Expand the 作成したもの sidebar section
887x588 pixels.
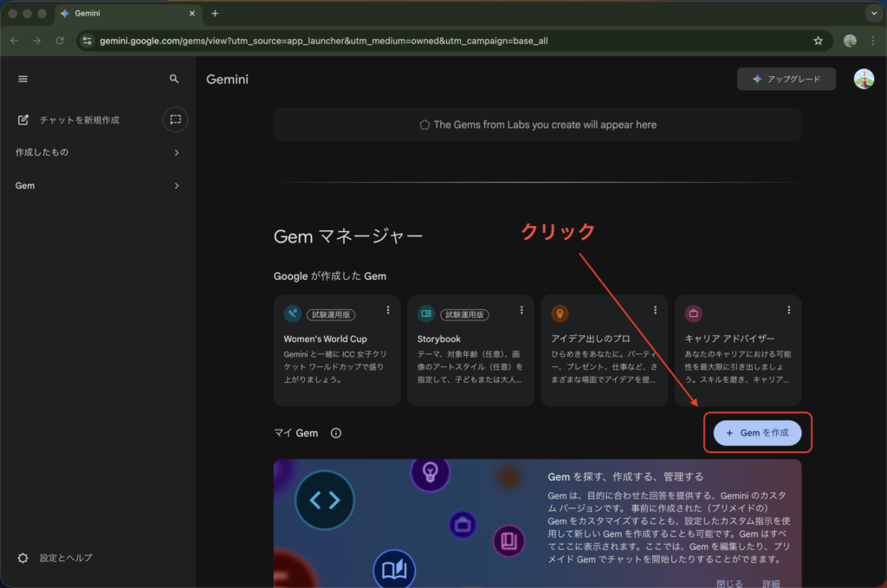point(177,152)
